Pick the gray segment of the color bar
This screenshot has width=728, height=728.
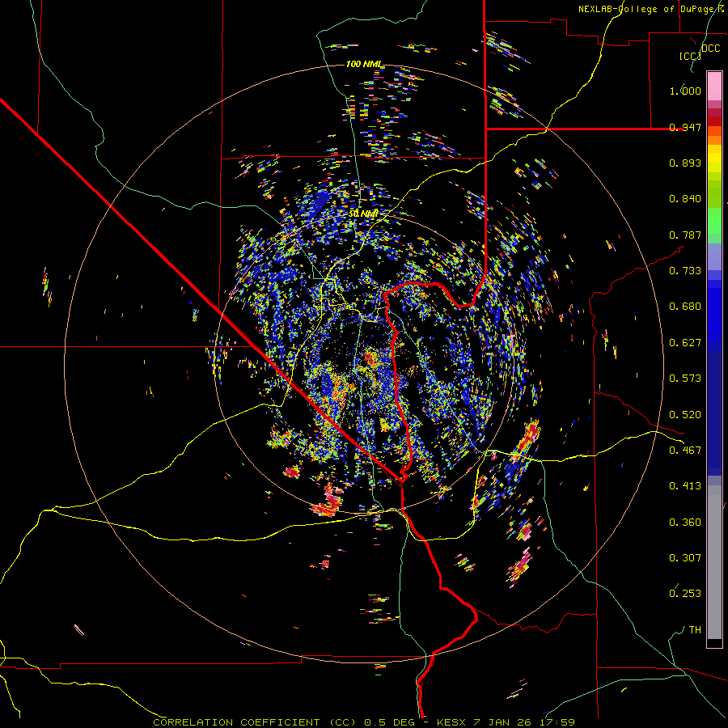click(714, 562)
